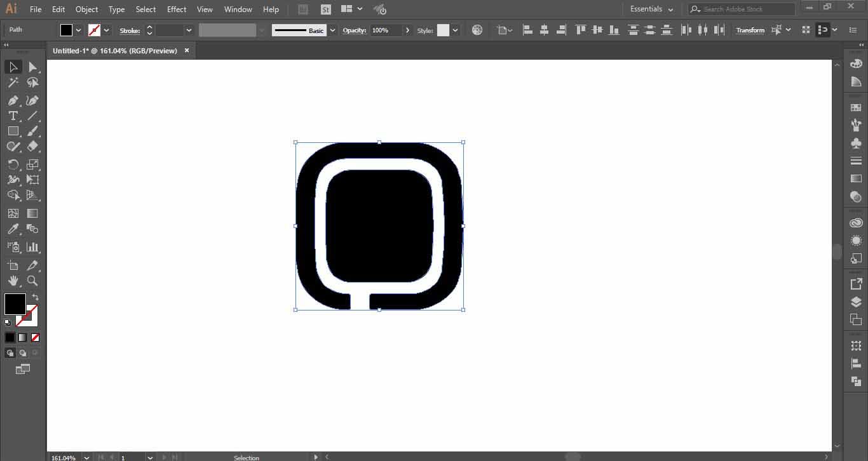Screen dimensions: 868x461
Task: Select the Perspective Grid tool
Action: click(32, 196)
